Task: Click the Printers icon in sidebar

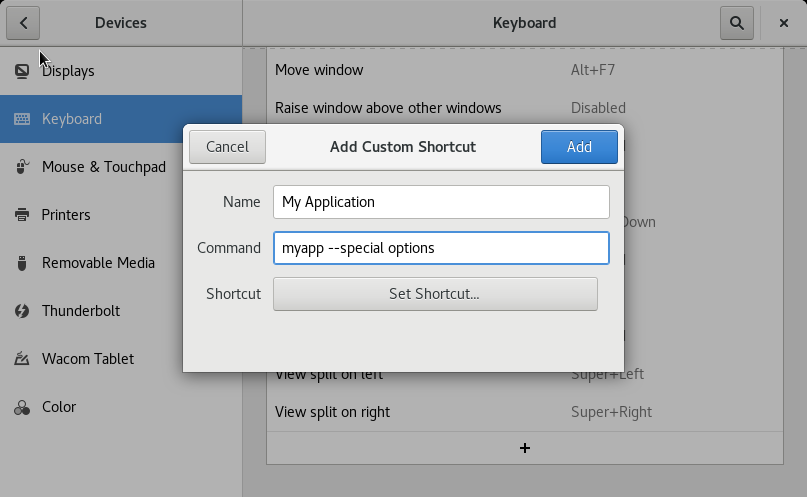Action: [22, 215]
